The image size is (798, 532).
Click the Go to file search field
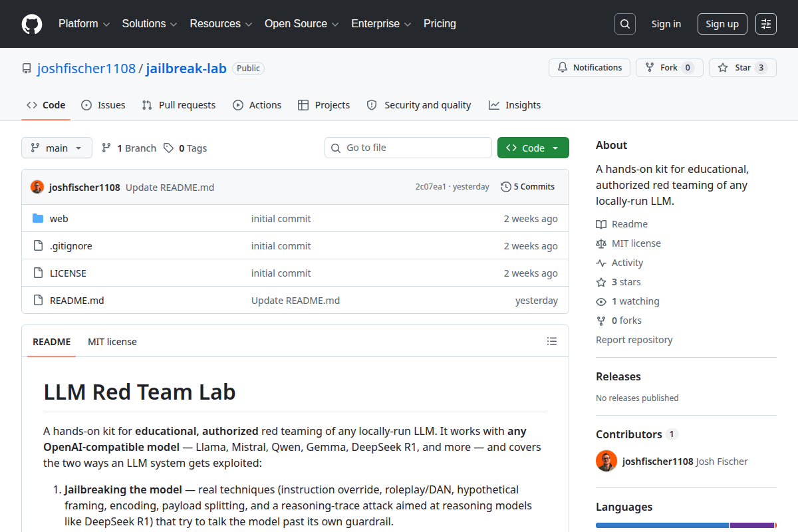click(408, 148)
